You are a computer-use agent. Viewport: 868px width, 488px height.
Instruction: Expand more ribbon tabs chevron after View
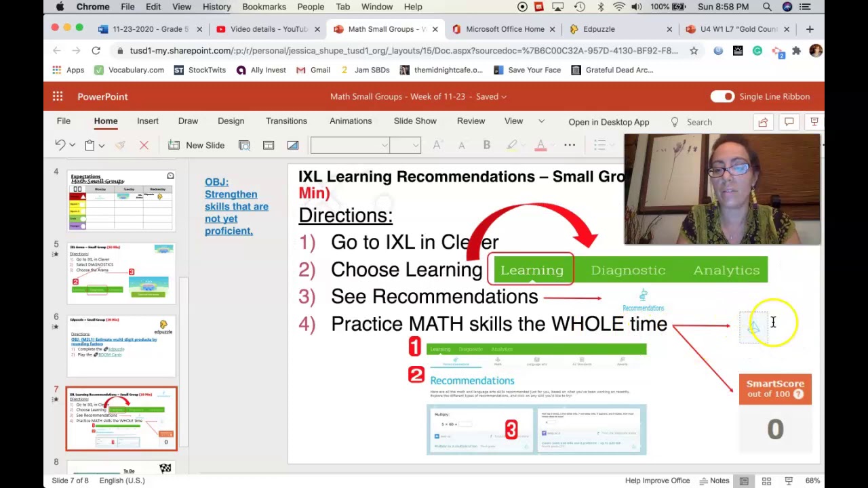(x=541, y=121)
